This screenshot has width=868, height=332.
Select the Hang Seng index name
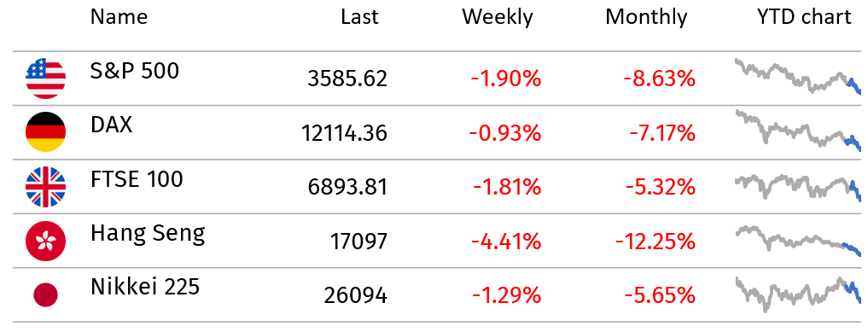click(x=148, y=234)
